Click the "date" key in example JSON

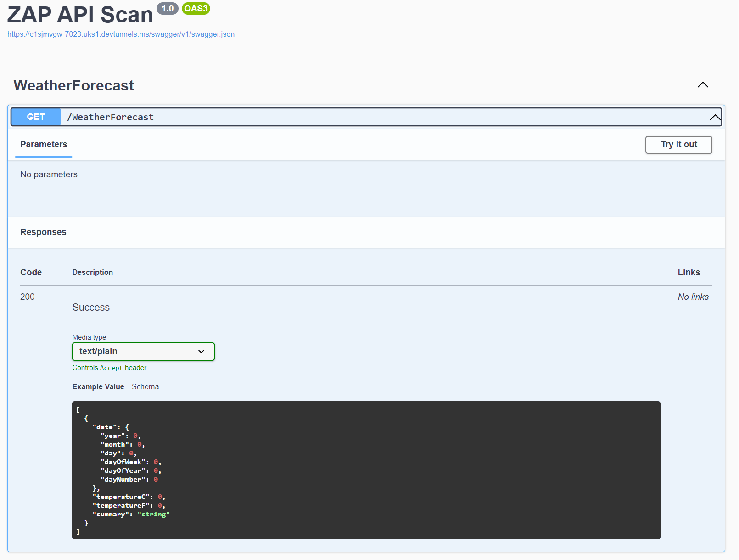(106, 427)
